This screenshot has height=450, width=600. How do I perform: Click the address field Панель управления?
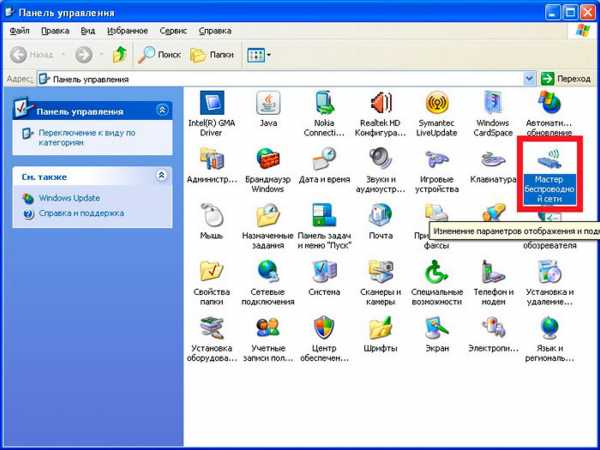coord(281,79)
